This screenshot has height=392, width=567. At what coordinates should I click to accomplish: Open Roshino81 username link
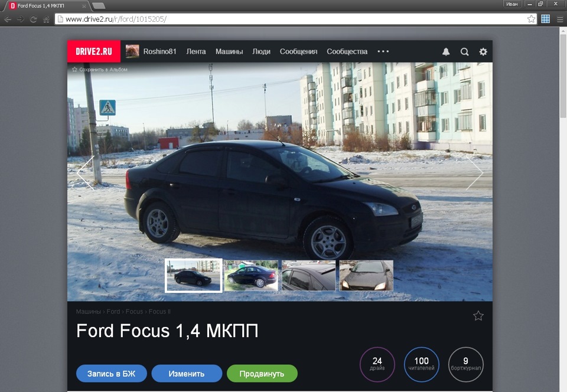click(x=160, y=51)
